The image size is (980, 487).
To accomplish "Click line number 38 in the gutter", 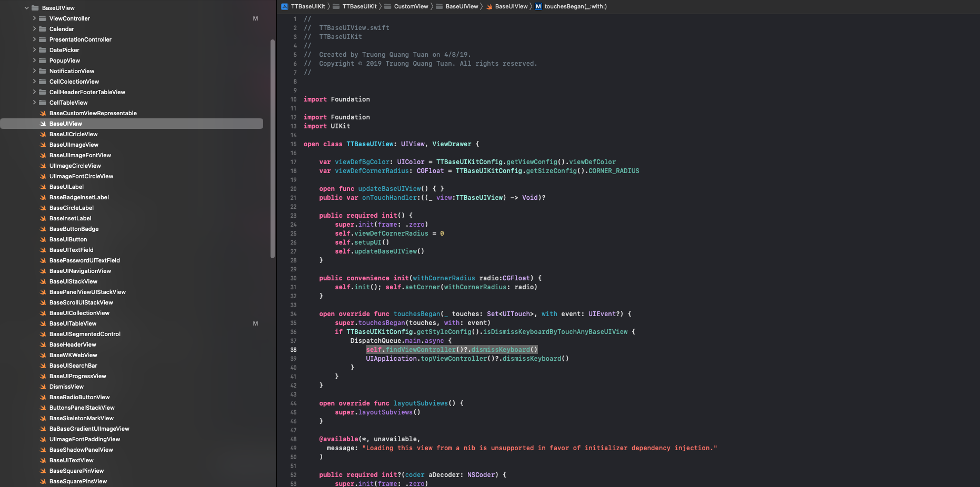I will [293, 350].
